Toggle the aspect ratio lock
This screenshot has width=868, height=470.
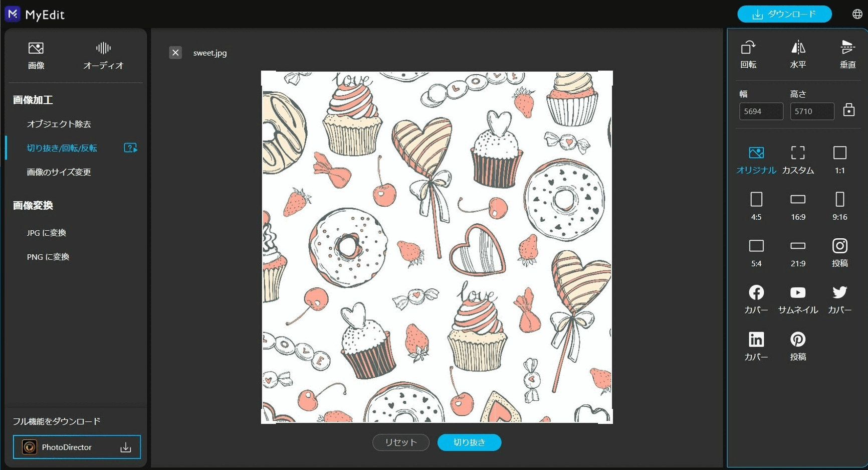[x=849, y=110]
